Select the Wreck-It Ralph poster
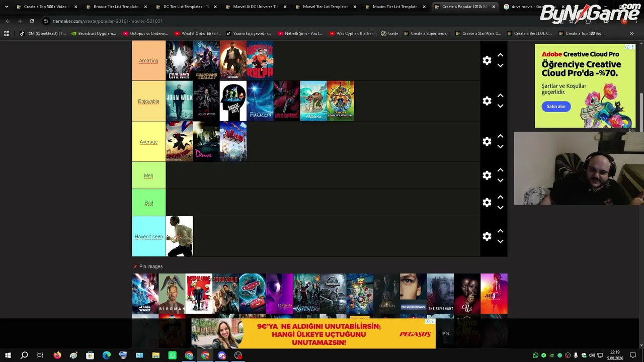 coord(260,61)
